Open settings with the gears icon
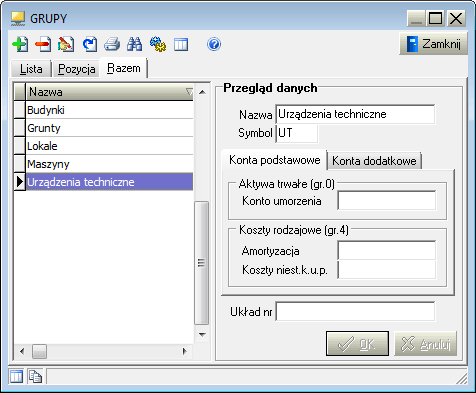476x393 pixels. click(x=158, y=44)
